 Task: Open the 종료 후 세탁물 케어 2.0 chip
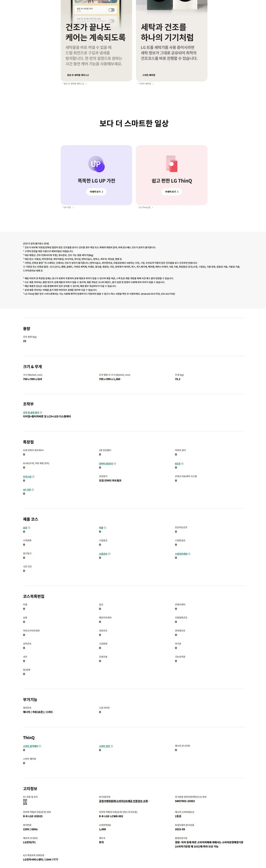click(x=78, y=75)
